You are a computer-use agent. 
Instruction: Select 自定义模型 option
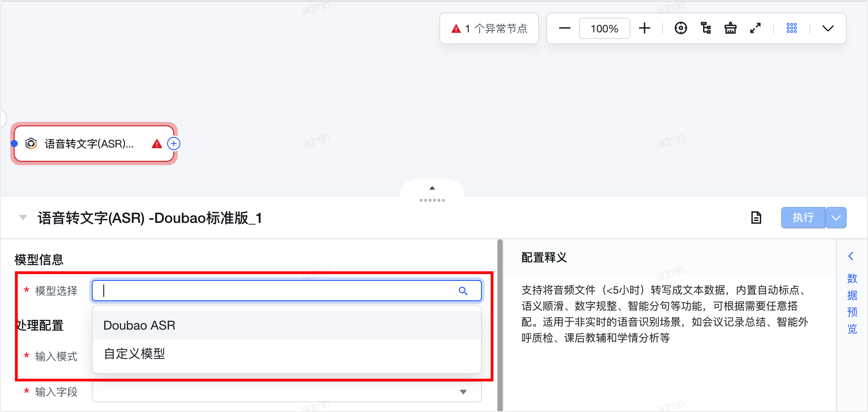(287, 354)
